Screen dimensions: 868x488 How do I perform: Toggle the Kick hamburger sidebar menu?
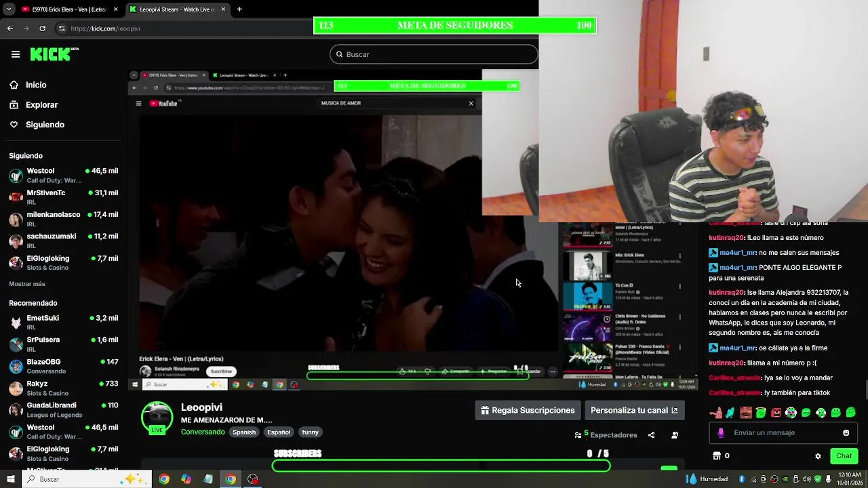pyautogui.click(x=16, y=54)
